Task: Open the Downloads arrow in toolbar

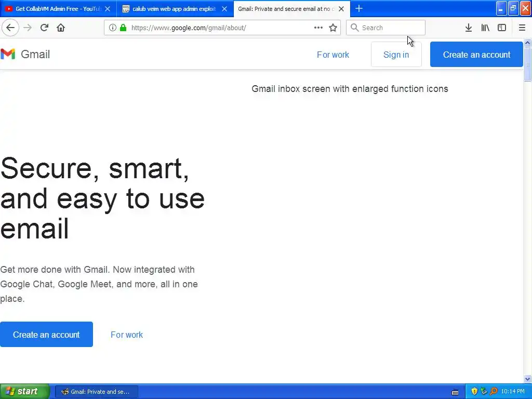Action: tap(469, 28)
